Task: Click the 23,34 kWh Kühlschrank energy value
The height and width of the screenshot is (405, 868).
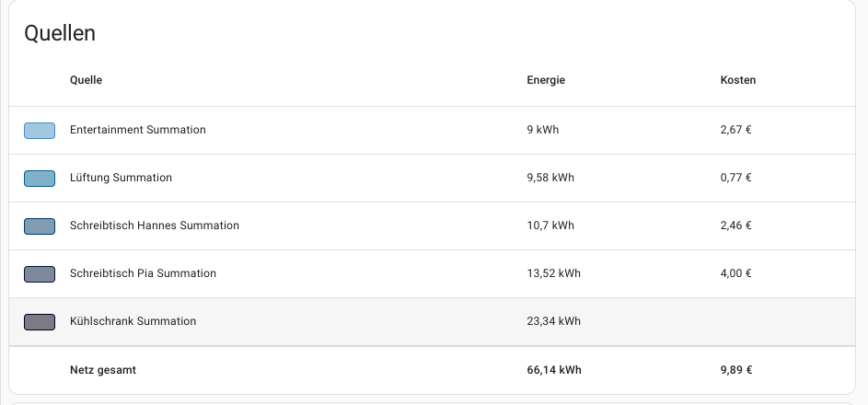Action: pyautogui.click(x=553, y=322)
